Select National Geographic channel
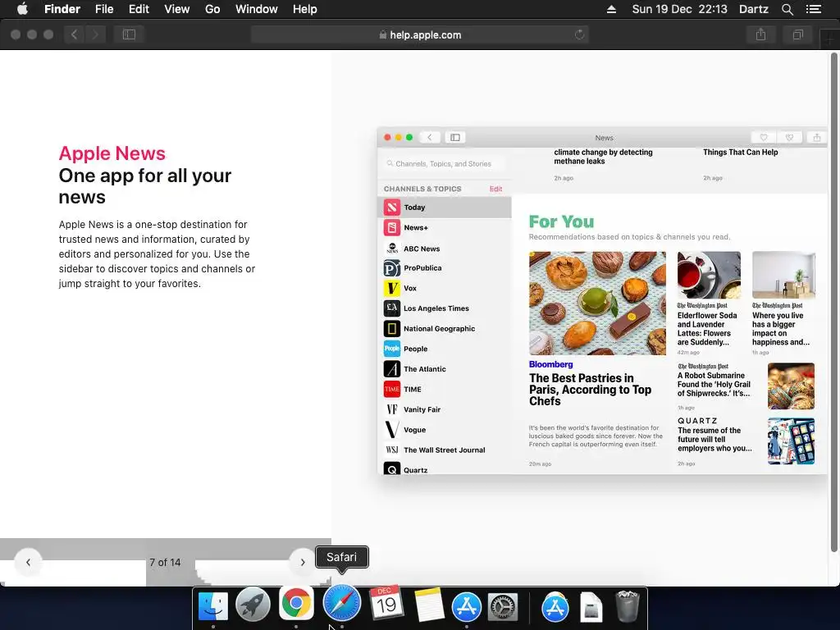The height and width of the screenshot is (630, 840). click(444, 328)
